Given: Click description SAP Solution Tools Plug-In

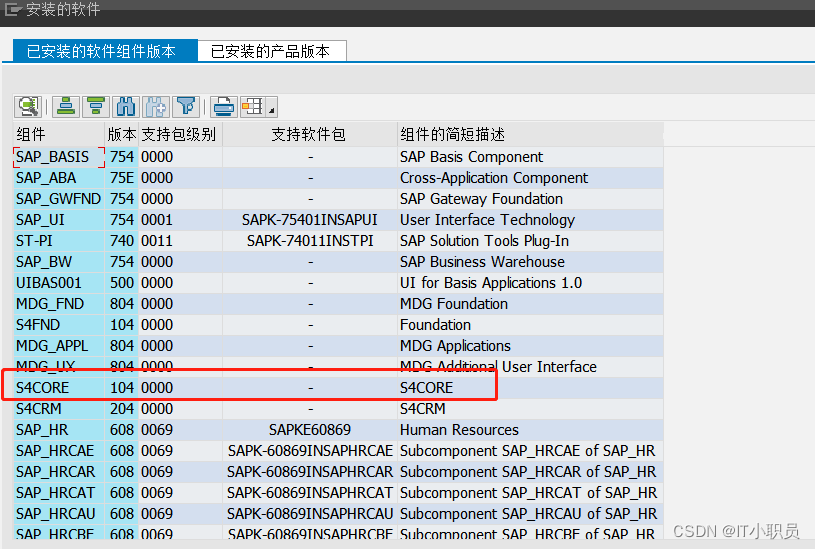Looking at the screenshot, I should click(484, 241).
